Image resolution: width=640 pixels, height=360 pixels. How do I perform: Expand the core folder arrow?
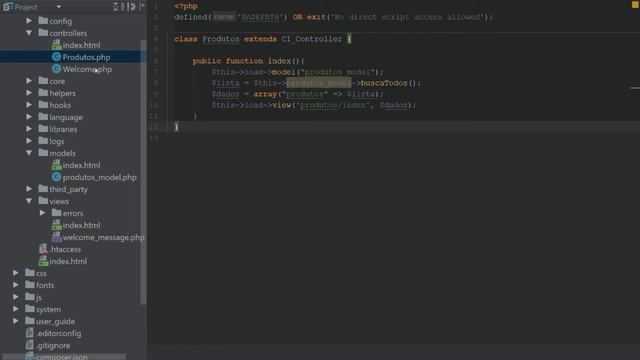pos(29,81)
